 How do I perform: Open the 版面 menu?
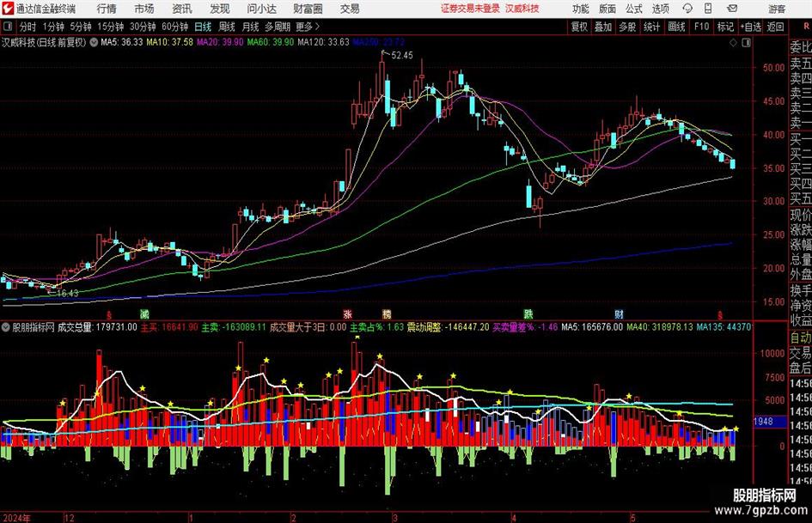click(x=607, y=9)
